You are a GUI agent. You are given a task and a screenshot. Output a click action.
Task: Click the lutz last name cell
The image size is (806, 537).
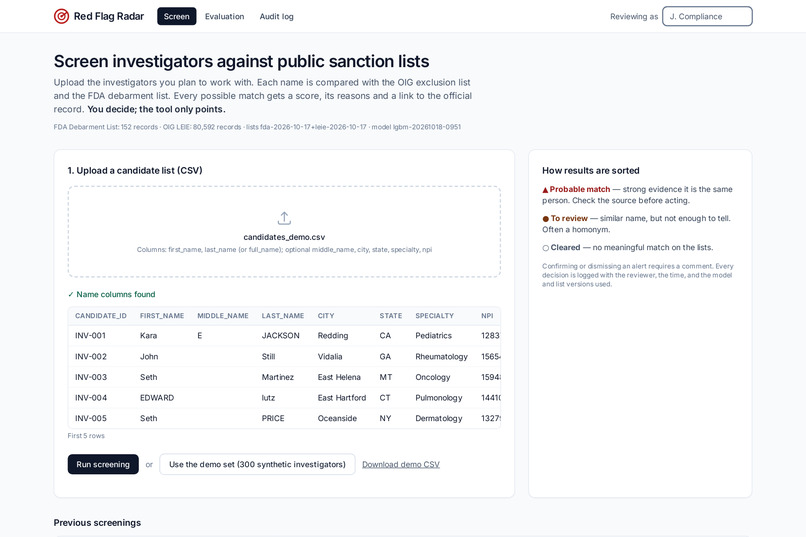tap(268, 398)
